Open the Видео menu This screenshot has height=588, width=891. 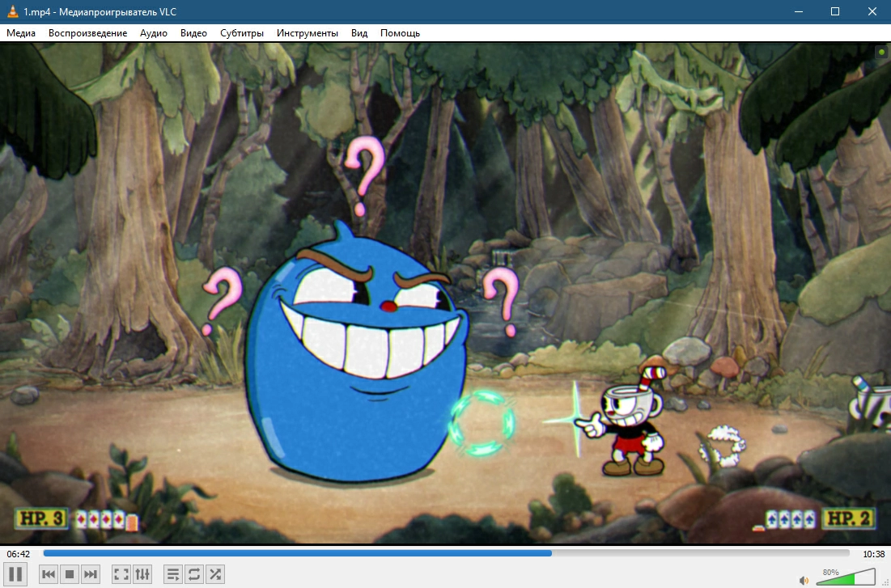[x=193, y=33]
